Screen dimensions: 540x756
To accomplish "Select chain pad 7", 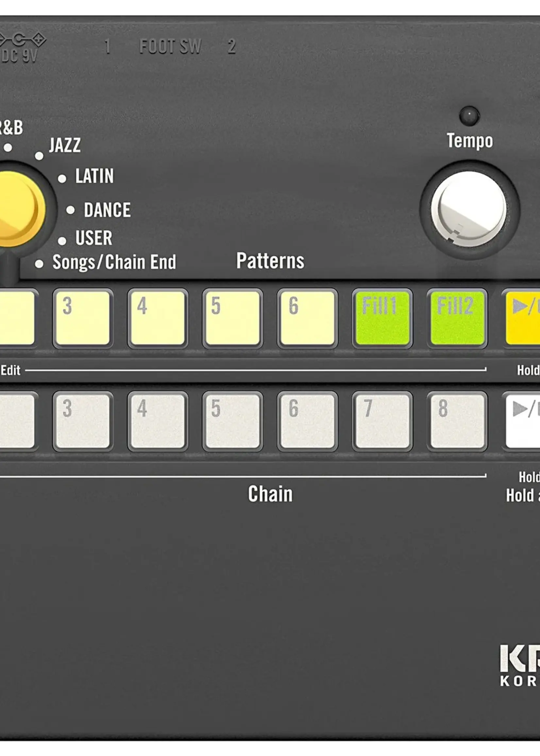I will (382, 422).
